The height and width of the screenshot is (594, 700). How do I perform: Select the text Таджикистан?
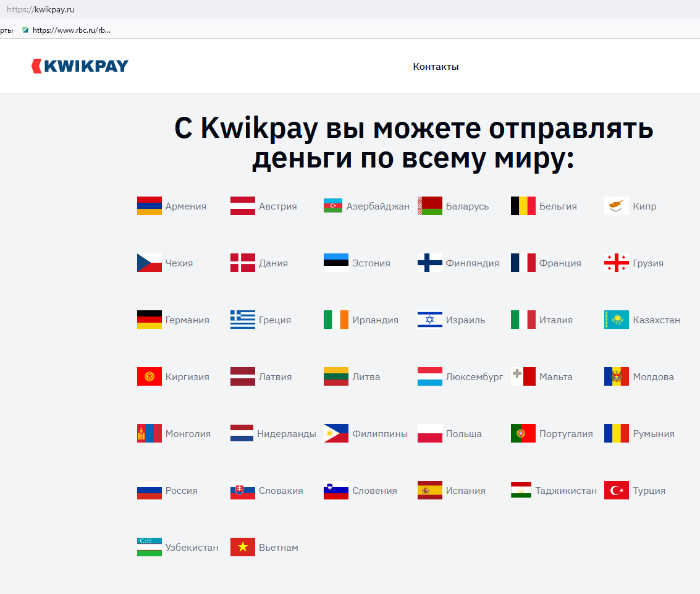tap(566, 490)
